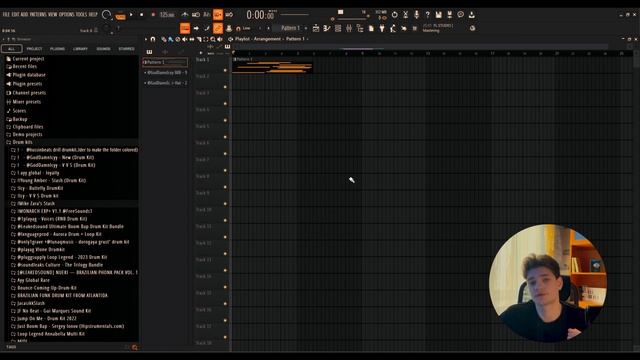This screenshot has width=640, height=360.
Task: Select the Browser LIBRARY tab
Action: tap(80, 49)
